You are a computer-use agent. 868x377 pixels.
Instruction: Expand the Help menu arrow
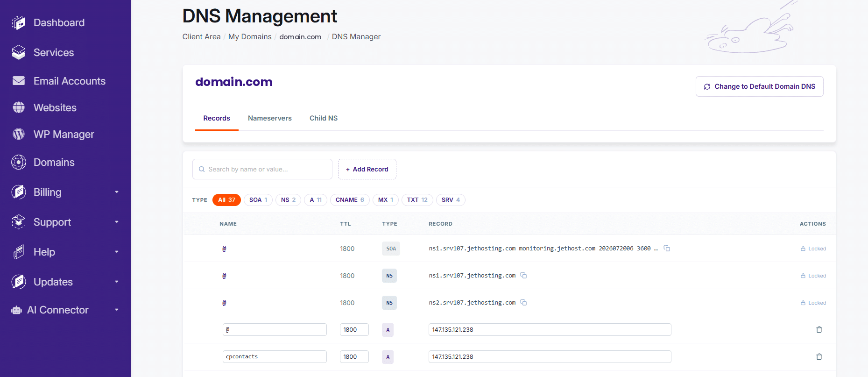pyautogui.click(x=117, y=252)
